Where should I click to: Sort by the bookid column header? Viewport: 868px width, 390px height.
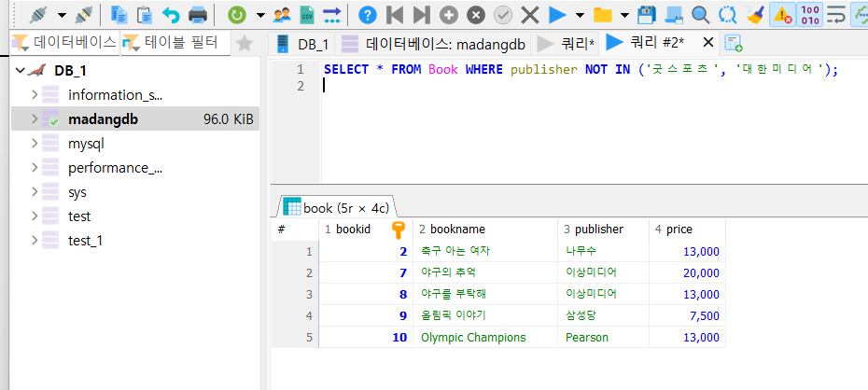pyautogui.click(x=366, y=229)
